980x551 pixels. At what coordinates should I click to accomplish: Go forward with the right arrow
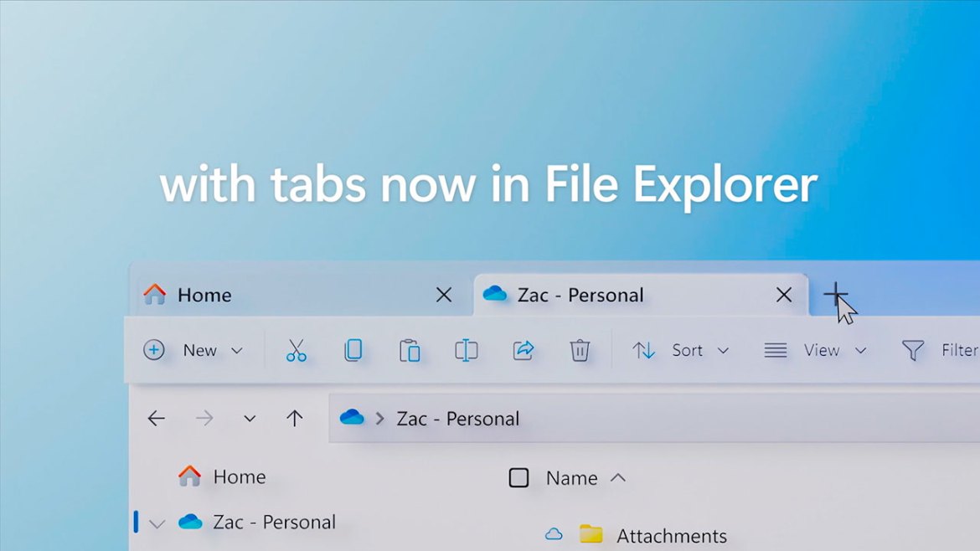(204, 418)
